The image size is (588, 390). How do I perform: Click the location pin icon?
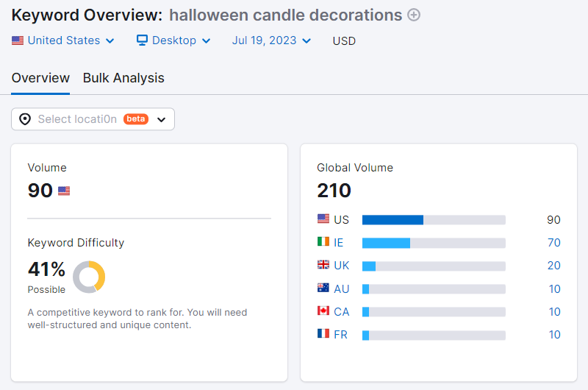pos(25,119)
